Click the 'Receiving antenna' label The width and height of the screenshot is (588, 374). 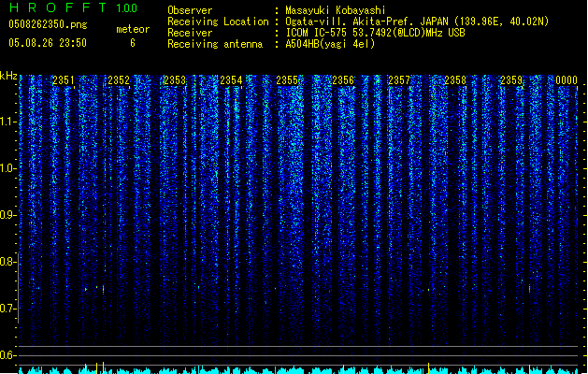pyautogui.click(x=215, y=44)
